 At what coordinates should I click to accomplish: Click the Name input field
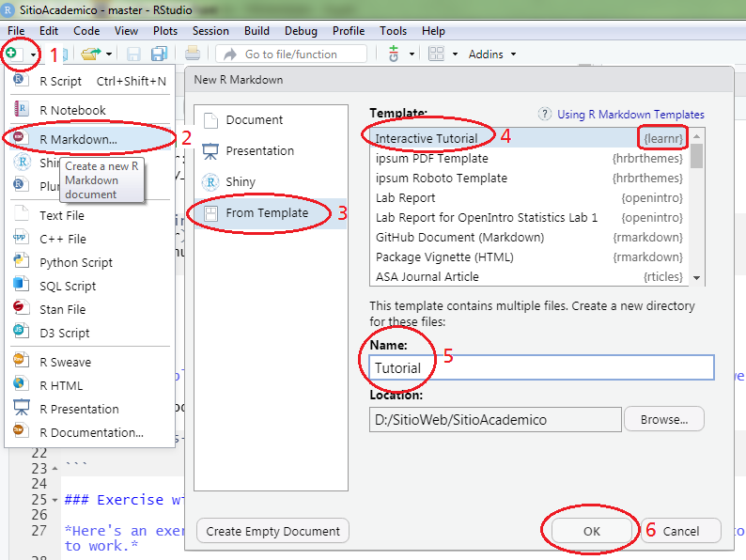pos(541,367)
